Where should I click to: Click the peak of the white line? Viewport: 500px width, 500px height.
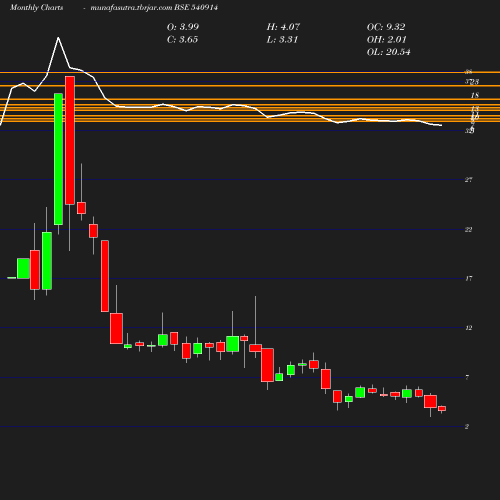click(x=58, y=38)
